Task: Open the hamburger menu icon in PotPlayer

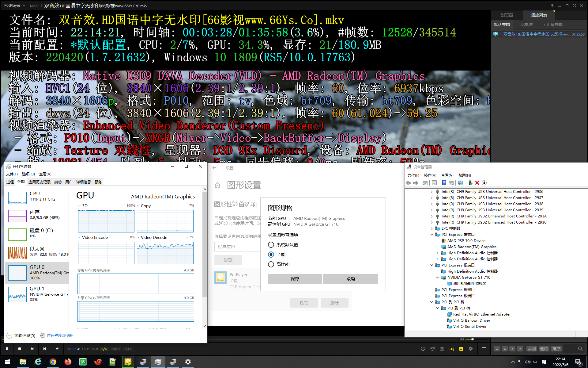Action: click(x=484, y=349)
